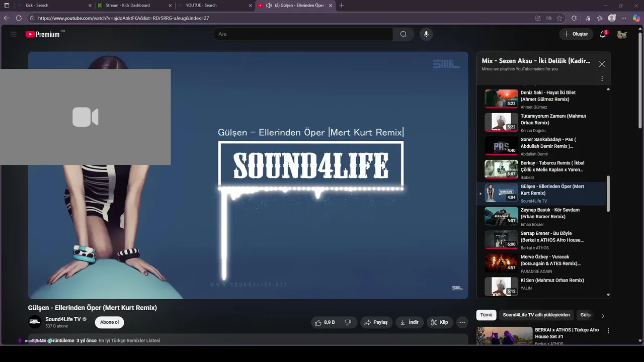Open more actions menu beside Klip
Screen dimensions: 644x362
coord(462,322)
